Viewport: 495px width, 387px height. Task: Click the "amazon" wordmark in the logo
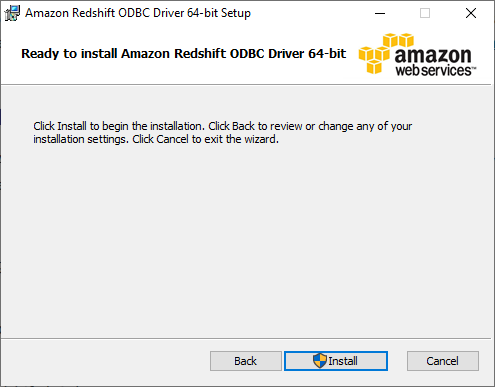point(433,55)
